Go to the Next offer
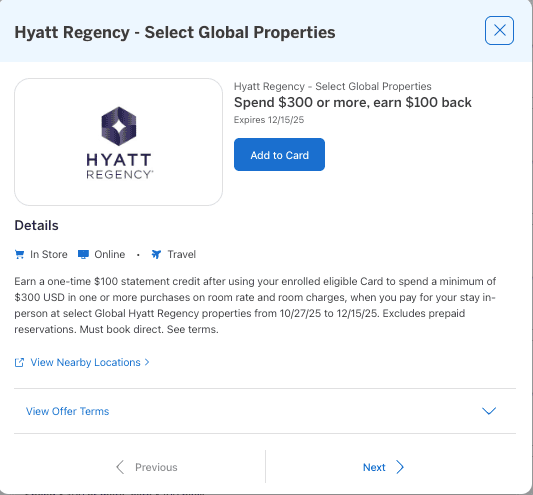The width and height of the screenshot is (533, 495). [383, 467]
